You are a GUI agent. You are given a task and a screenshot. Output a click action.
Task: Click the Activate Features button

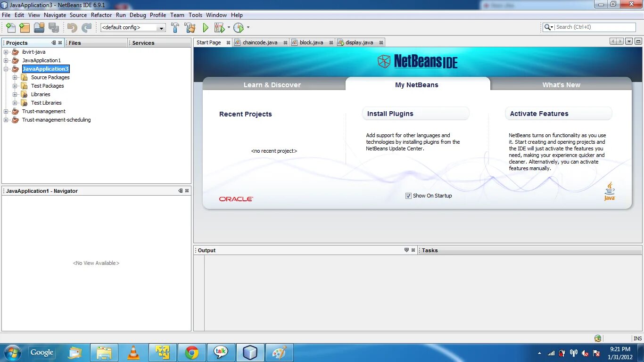[x=558, y=114]
